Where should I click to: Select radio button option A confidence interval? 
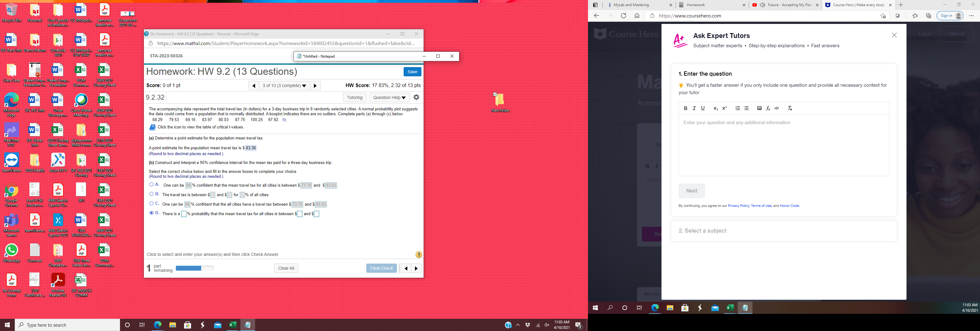coord(152,185)
